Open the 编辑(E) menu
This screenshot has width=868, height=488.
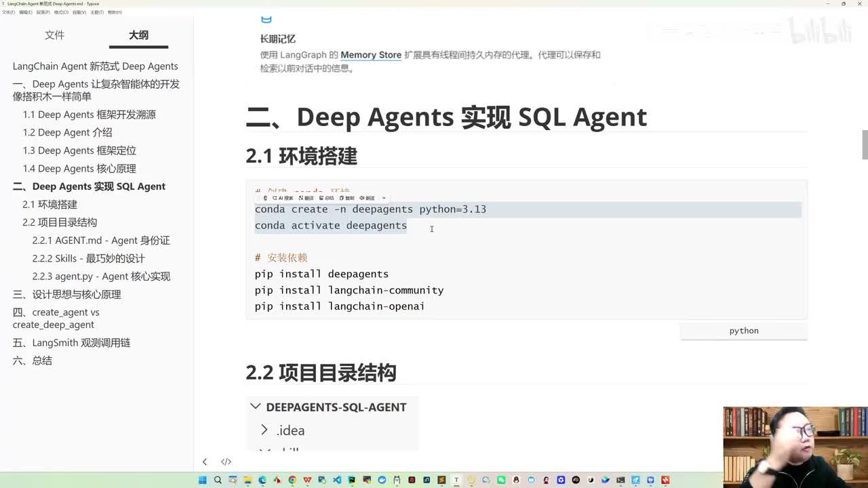[x=26, y=12]
